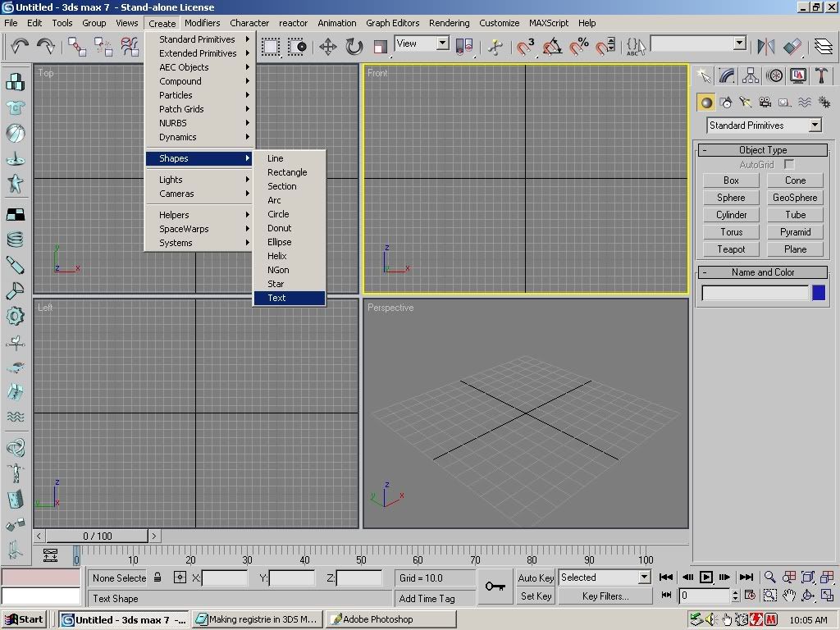840x630 pixels.
Task: Click the reactor Wind weathervane icon
Action: (15, 342)
